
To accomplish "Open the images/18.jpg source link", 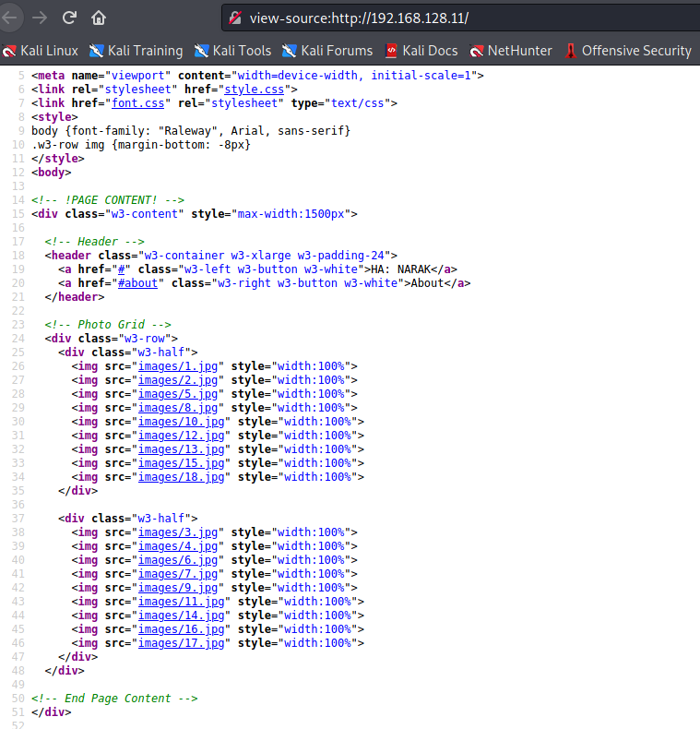I will [x=182, y=477].
